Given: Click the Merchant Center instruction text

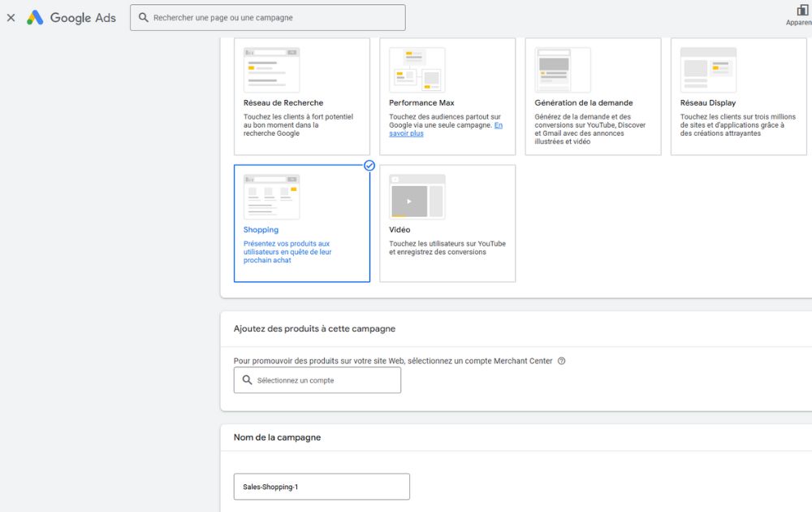Looking at the screenshot, I should coord(393,361).
